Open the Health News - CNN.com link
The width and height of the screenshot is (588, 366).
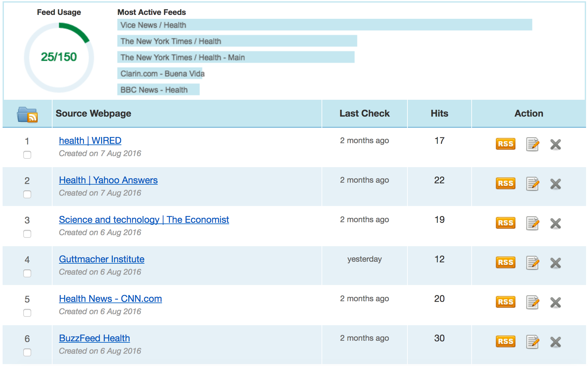click(x=110, y=299)
